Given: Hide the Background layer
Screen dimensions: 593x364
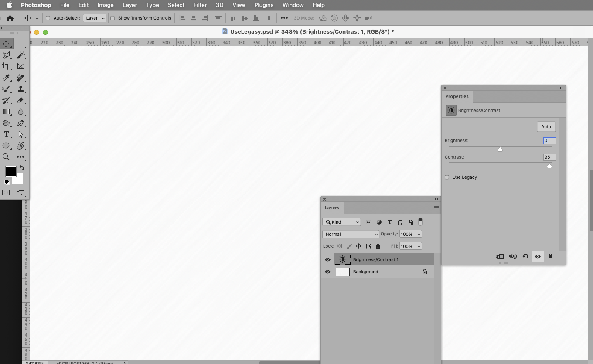Looking at the screenshot, I should (x=327, y=272).
